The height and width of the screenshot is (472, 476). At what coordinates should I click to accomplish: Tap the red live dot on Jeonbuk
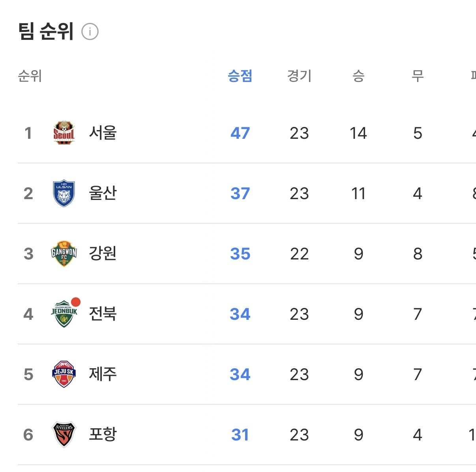[76, 302]
